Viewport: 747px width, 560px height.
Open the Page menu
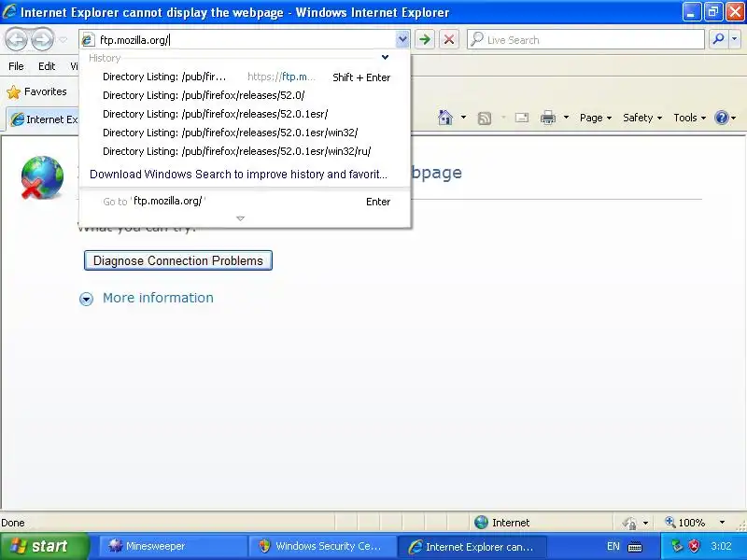point(596,118)
